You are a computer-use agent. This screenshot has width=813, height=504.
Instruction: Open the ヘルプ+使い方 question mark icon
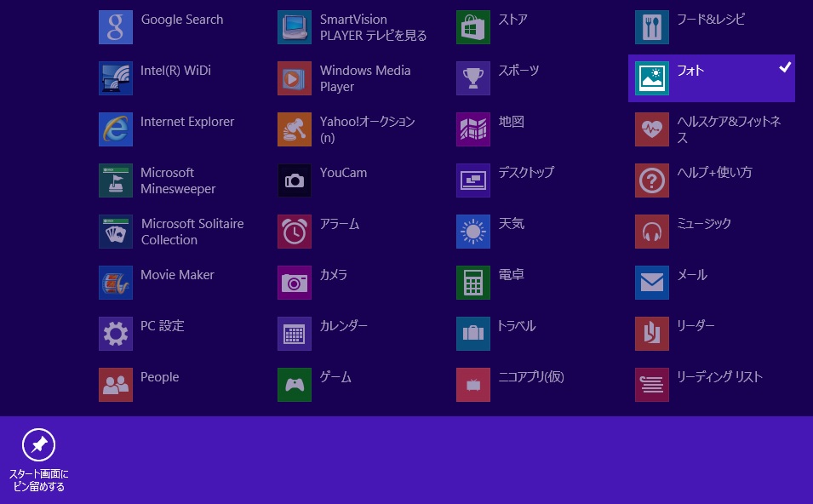(652, 180)
